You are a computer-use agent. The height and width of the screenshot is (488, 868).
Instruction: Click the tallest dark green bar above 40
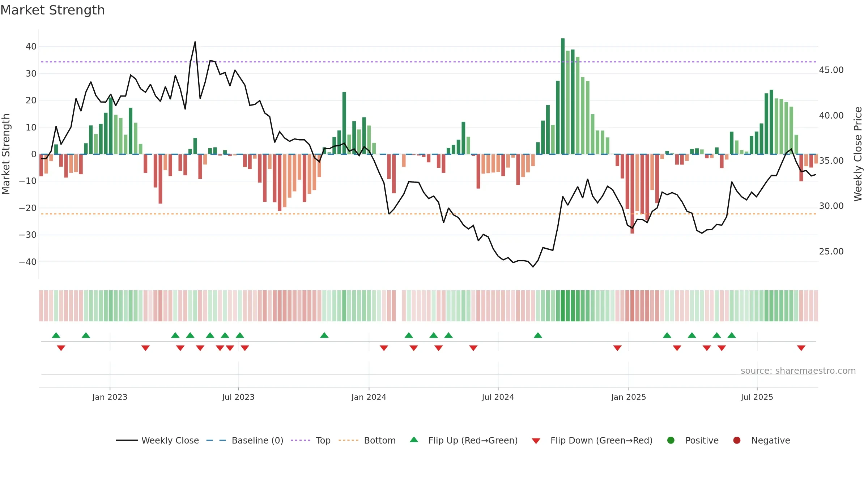tap(563, 96)
